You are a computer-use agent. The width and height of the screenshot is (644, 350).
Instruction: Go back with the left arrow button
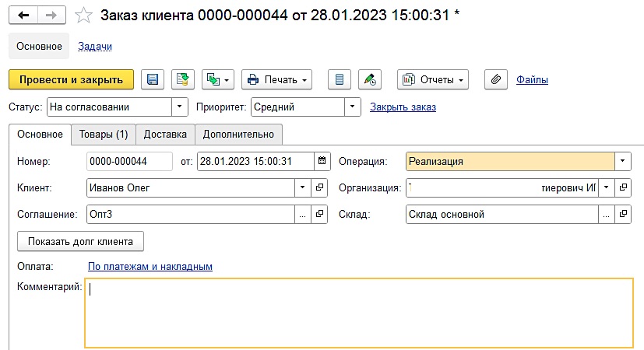(23, 16)
